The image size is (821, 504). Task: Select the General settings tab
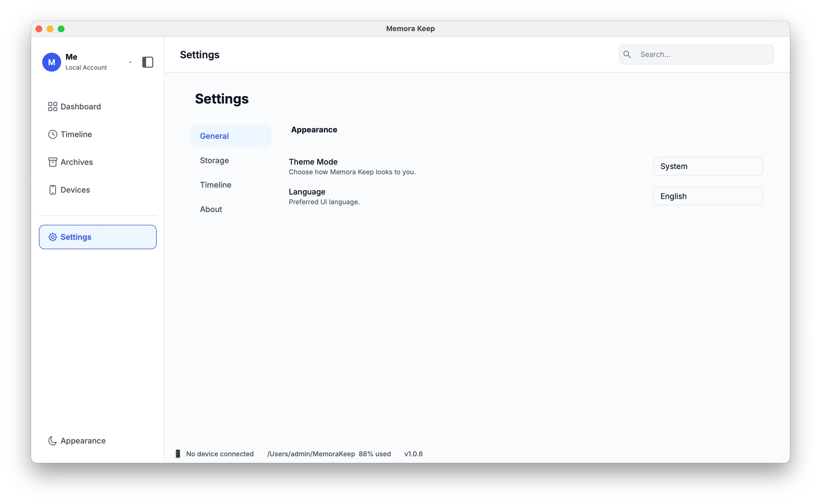coord(231,136)
